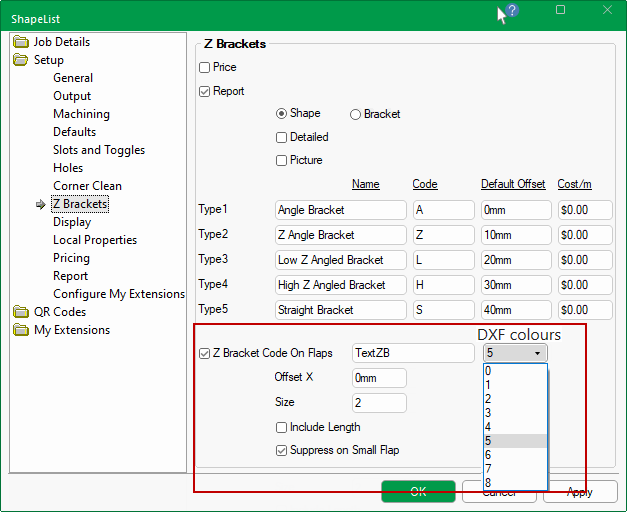Image resolution: width=627 pixels, height=512 pixels.
Task: Go to Slots and Toggles settings
Action: (99, 150)
